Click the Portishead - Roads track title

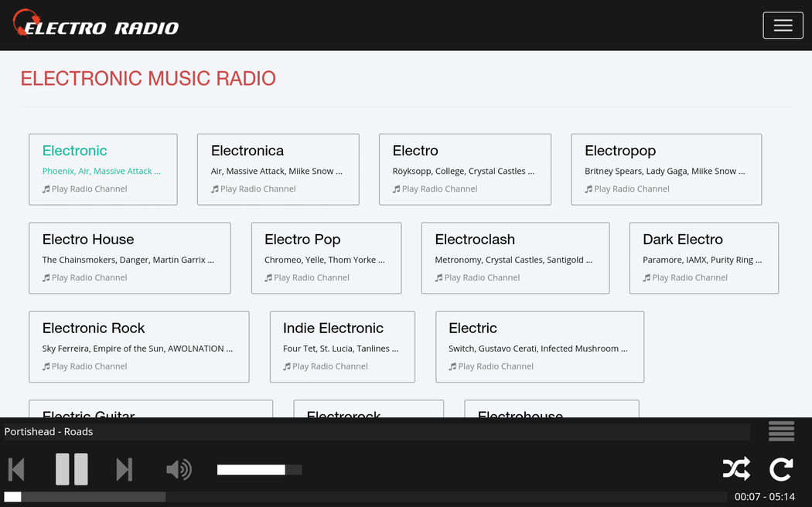tap(49, 431)
